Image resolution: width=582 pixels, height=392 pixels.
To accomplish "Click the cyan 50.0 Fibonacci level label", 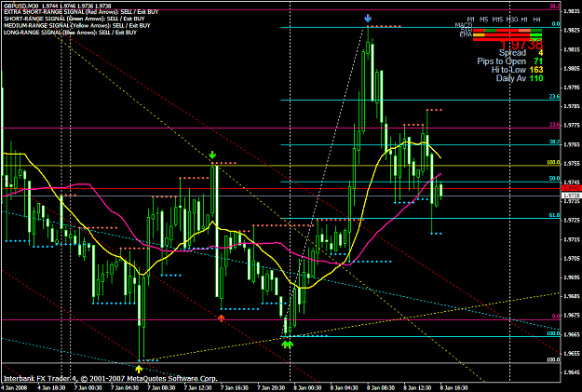I will (555, 179).
